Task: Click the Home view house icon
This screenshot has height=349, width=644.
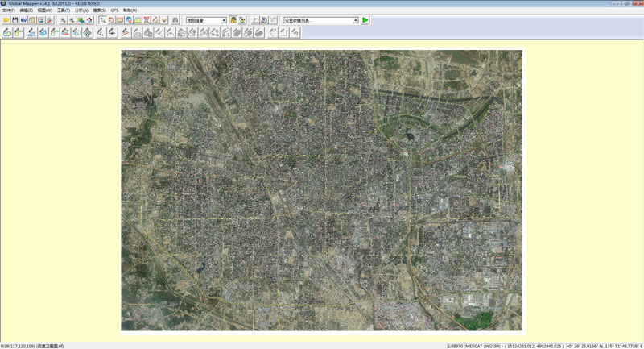Action: pos(89,20)
